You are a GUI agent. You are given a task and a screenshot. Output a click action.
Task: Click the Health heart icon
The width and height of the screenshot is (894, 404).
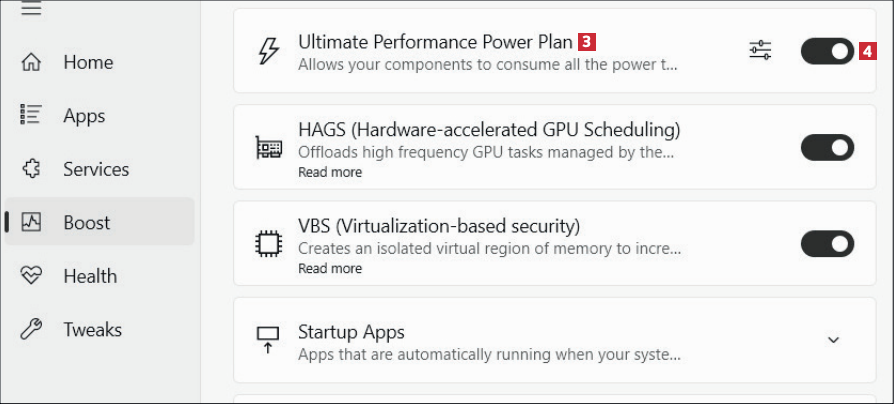[31, 276]
